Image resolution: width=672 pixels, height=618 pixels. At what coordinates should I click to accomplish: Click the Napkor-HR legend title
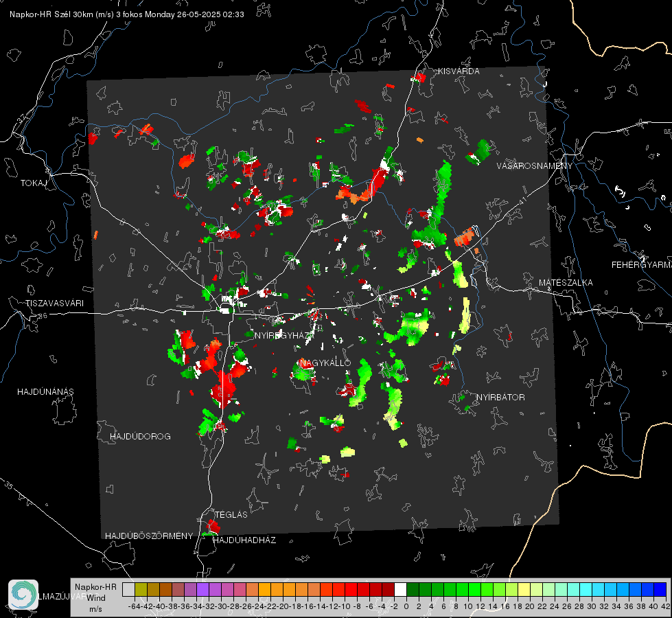coord(95,587)
